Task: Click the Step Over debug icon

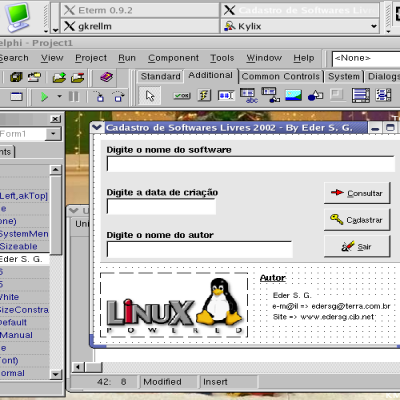Action: pyautogui.click(x=118, y=97)
